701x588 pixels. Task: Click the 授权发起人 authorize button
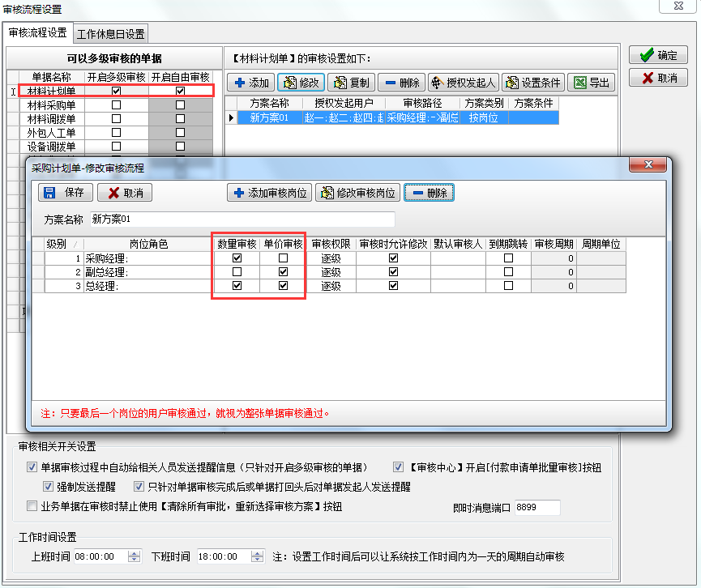point(462,83)
